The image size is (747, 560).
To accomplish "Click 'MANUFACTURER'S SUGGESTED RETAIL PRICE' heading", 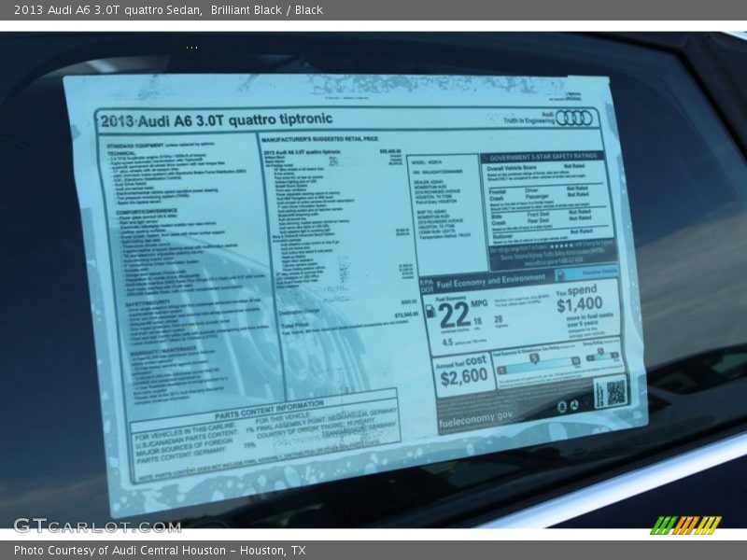I will 319,139.
